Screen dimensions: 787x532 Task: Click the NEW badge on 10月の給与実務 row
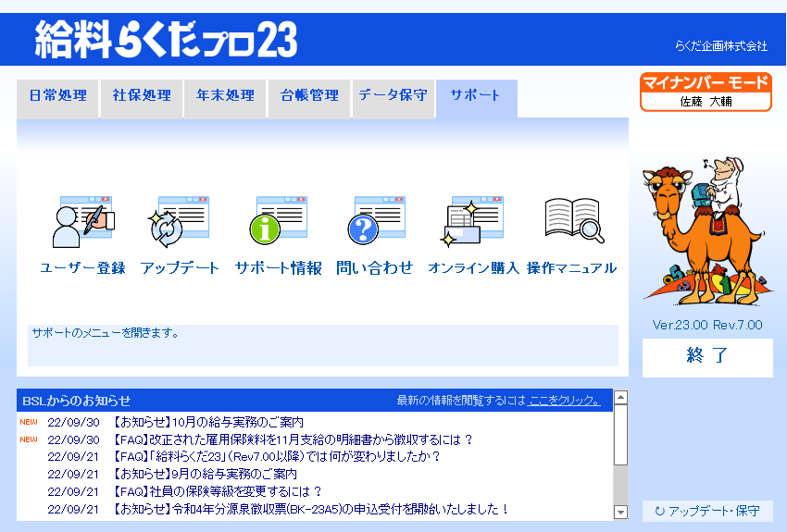[x=29, y=422]
